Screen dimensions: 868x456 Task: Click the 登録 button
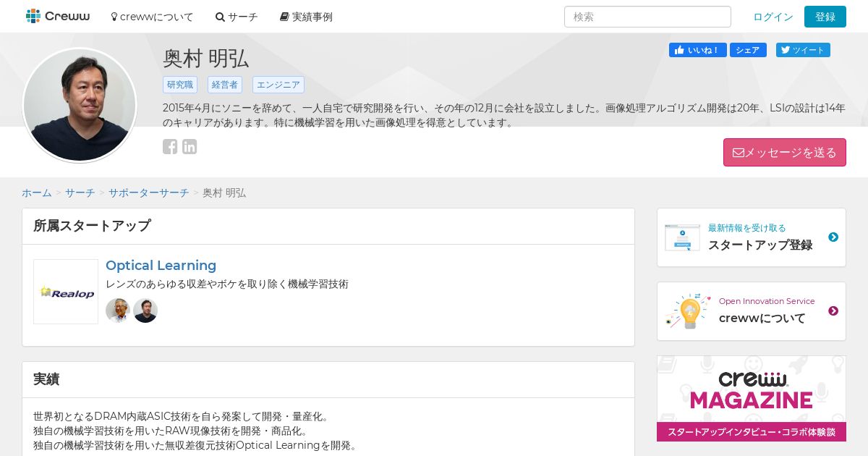[x=825, y=17]
